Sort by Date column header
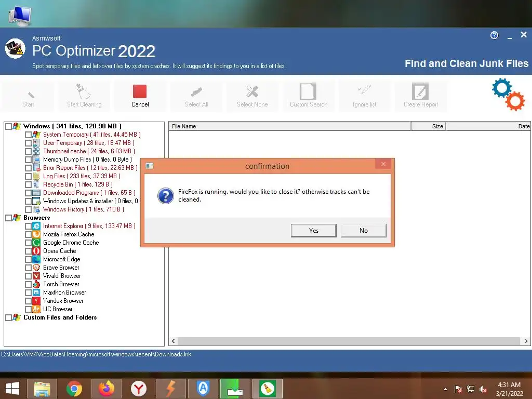Image resolution: width=532 pixels, height=399 pixels. (x=488, y=126)
